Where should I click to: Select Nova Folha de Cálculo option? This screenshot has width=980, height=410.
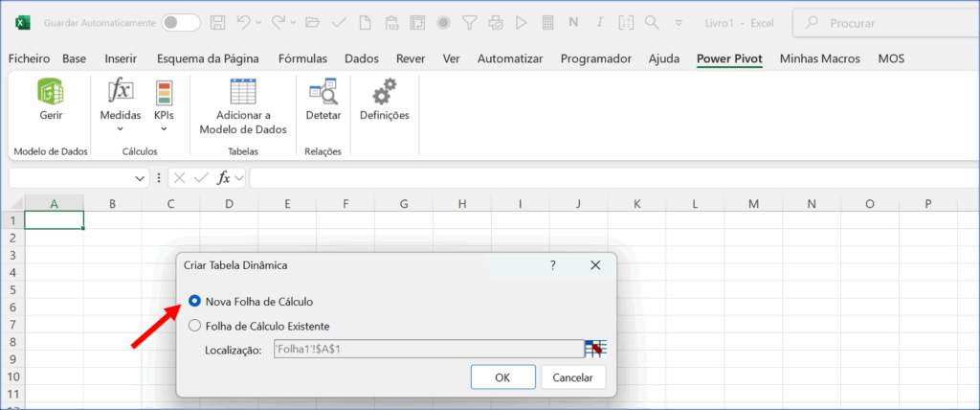(195, 302)
